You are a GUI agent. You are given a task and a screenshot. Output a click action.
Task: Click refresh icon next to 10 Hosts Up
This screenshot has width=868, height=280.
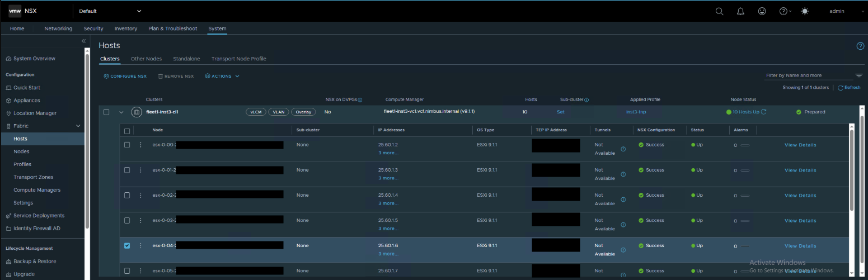764,112
